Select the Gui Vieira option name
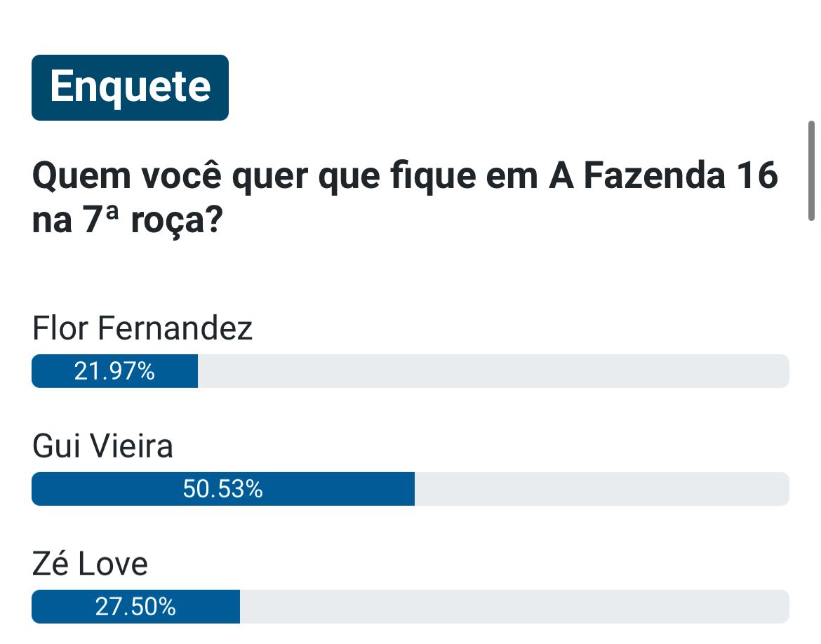This screenshot has height=644, width=821. [x=102, y=446]
